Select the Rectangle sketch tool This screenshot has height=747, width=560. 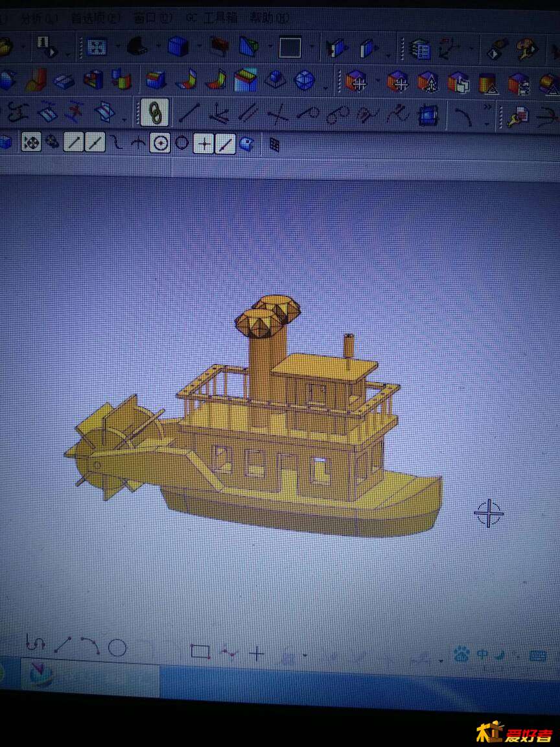[x=200, y=651]
